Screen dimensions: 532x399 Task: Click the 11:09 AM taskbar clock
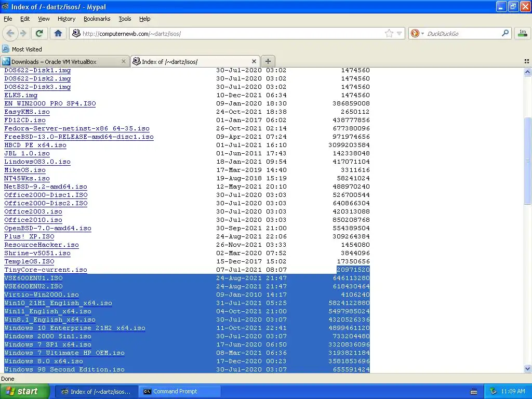513,392
